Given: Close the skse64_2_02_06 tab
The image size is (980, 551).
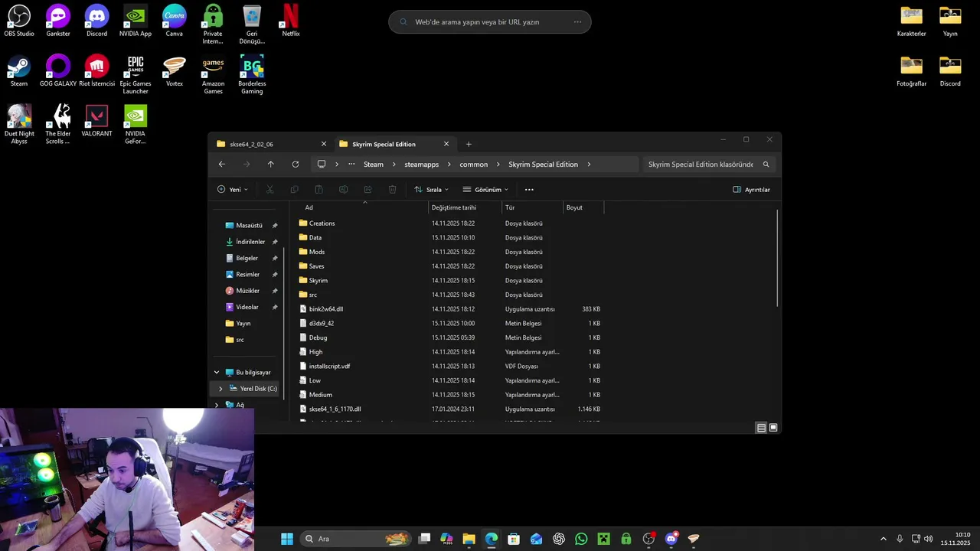Looking at the screenshot, I should (x=324, y=144).
